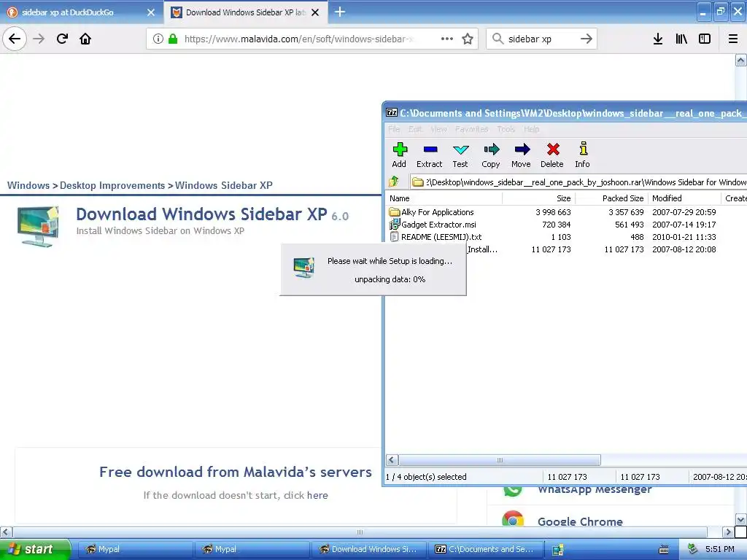747x560 pixels.
Task: Sort 7-Zip list by Packed Size column
Action: tap(612, 198)
